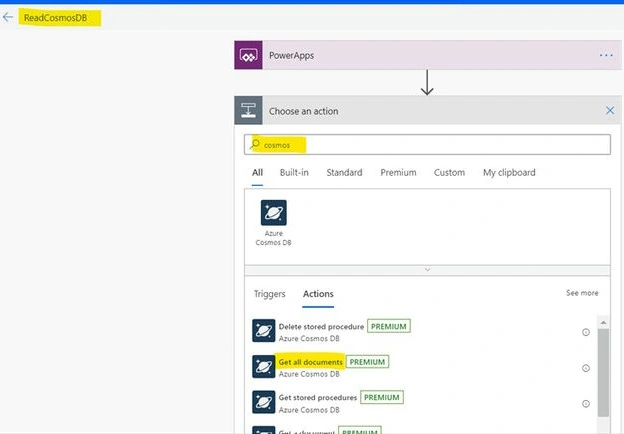
Task: Click the PowerApps trigger icon
Action: pyautogui.click(x=248, y=55)
